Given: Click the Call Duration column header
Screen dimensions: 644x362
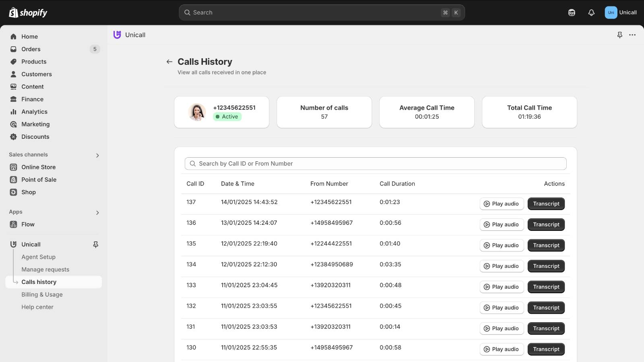Looking at the screenshot, I should [397, 184].
